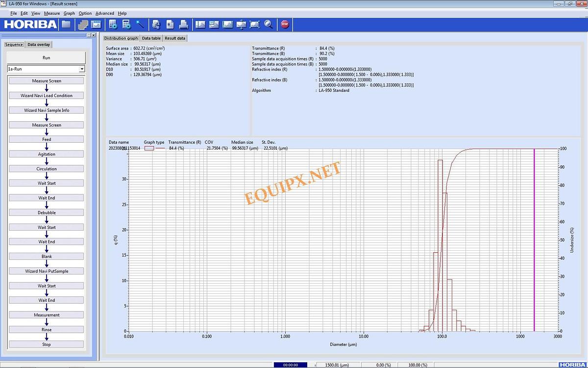
Task: Open a saved measurement file
Action: (x=66, y=24)
